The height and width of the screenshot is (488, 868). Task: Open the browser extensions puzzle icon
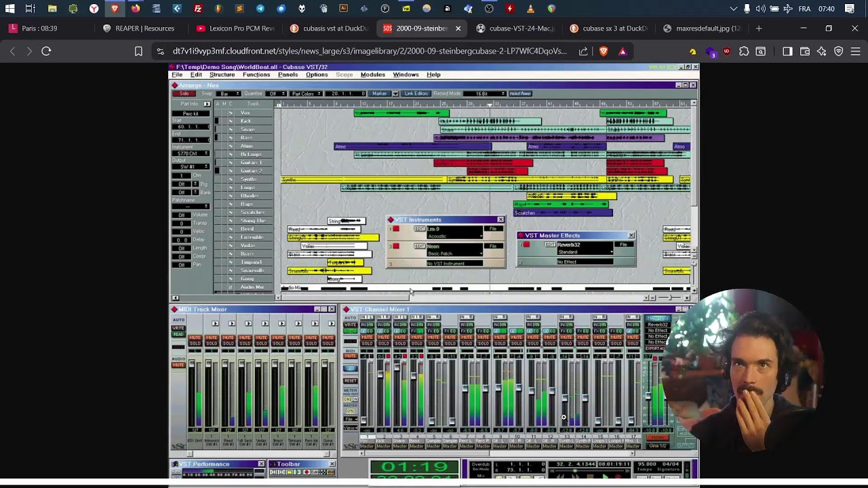click(x=744, y=52)
